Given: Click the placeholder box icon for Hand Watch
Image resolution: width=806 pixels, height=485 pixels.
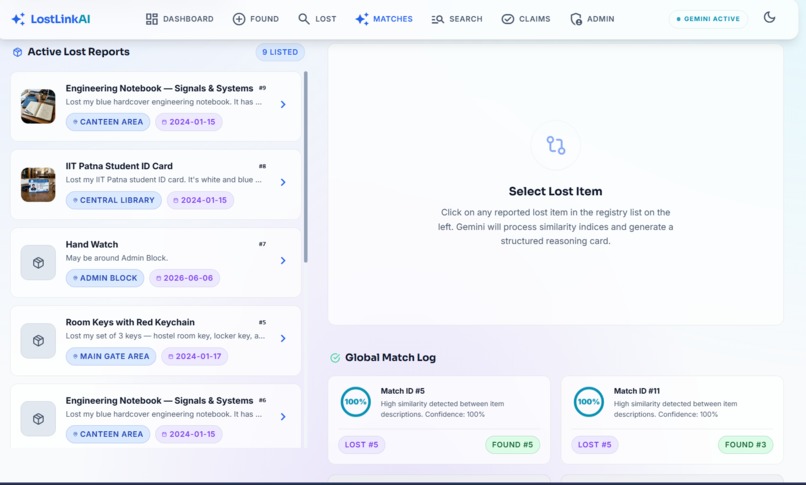Looking at the screenshot, I should [x=38, y=263].
